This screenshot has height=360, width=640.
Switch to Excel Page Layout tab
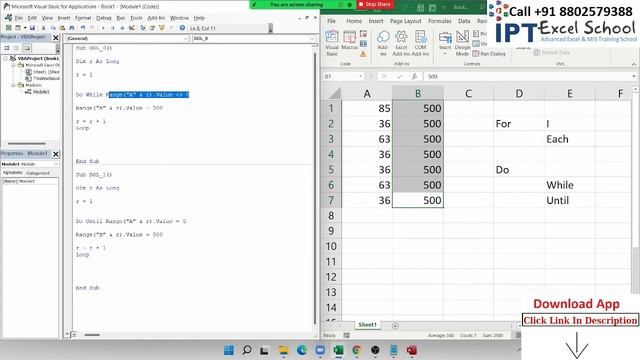(405, 21)
